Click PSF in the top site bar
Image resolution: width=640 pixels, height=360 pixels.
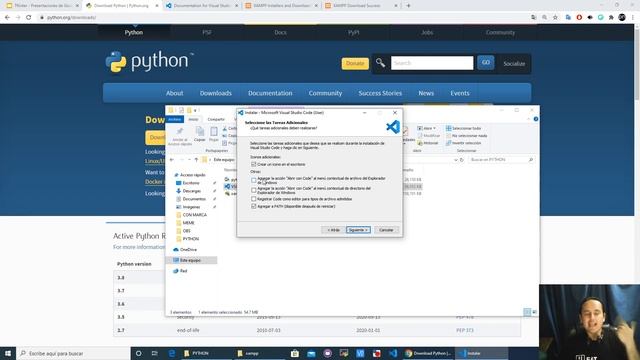click(207, 32)
